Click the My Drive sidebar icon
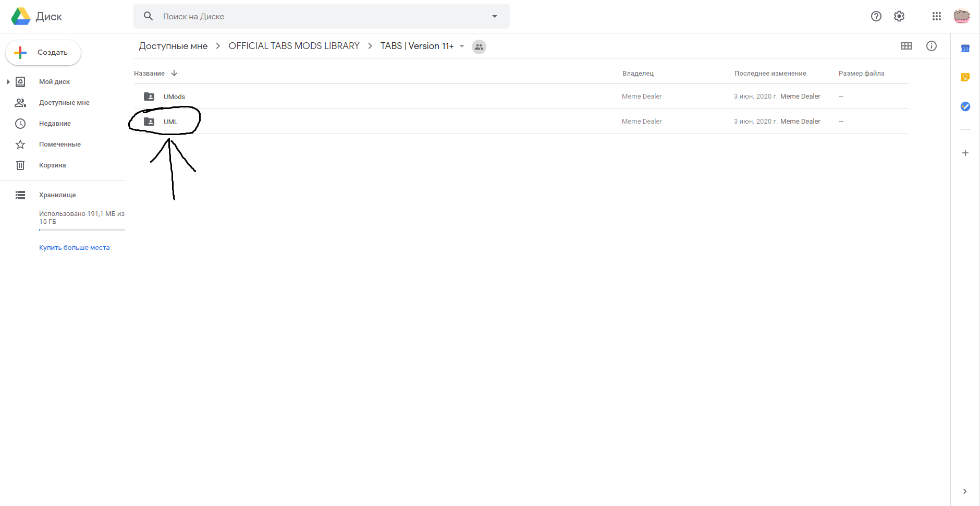Viewport: 980px width, 506px height. point(20,81)
